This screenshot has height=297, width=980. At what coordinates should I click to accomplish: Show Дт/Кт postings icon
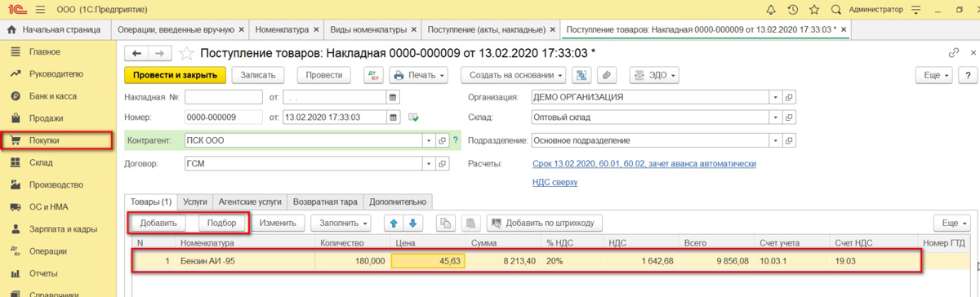[374, 75]
